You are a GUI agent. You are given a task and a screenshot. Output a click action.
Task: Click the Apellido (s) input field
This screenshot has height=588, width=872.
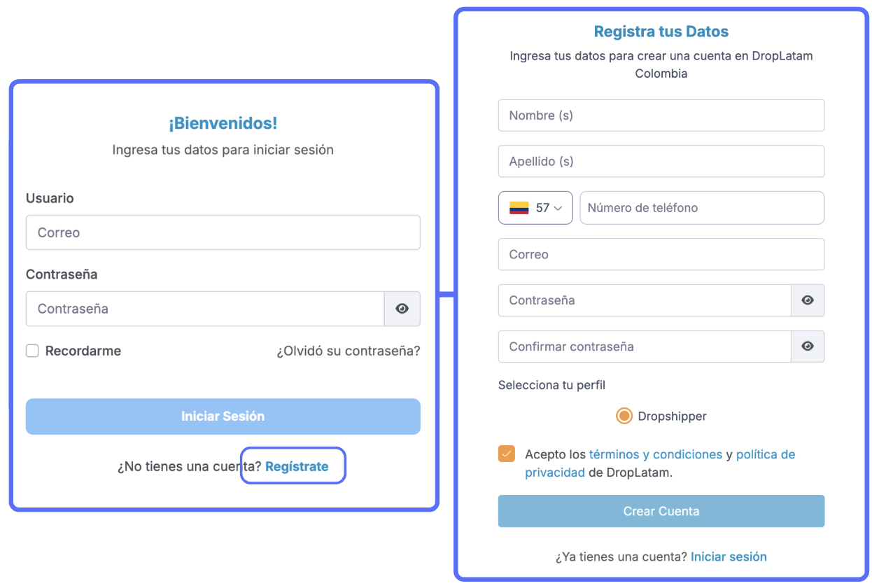pos(661,162)
